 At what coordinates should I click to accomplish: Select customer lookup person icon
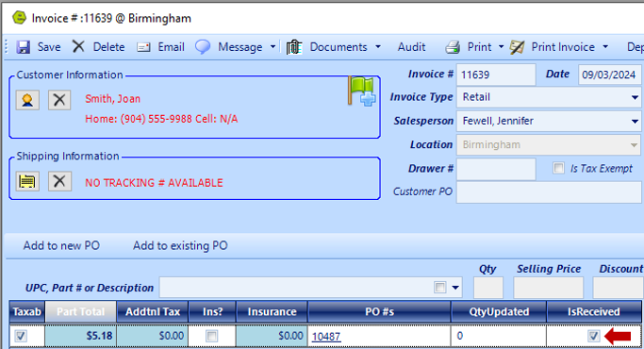pos(27,100)
